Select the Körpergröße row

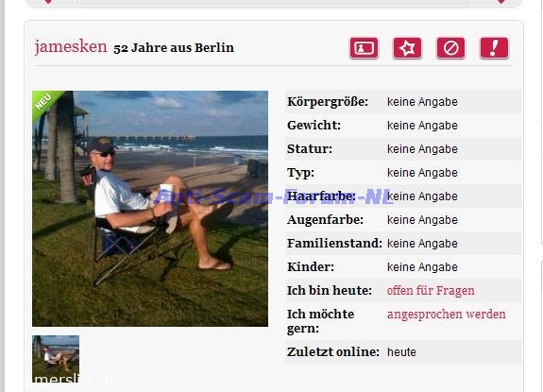tap(403, 102)
